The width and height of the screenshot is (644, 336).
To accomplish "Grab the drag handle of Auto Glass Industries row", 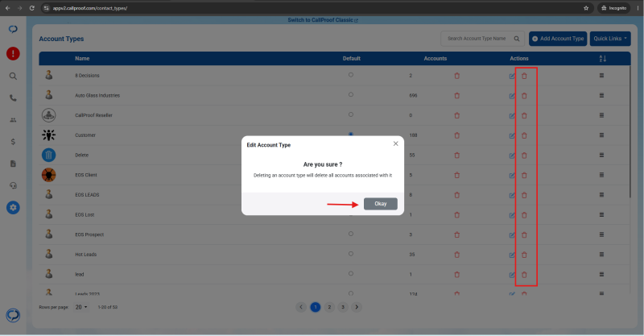I will click(601, 95).
